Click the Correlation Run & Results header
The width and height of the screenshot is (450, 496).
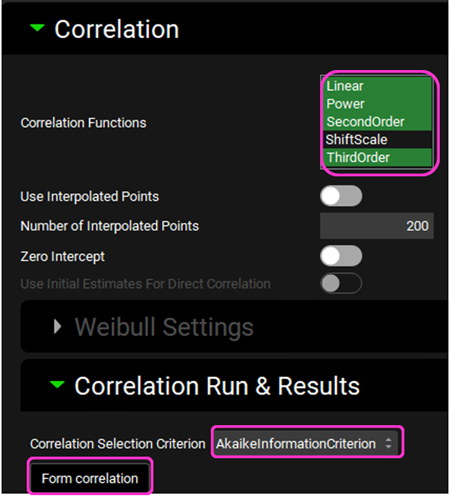[217, 386]
